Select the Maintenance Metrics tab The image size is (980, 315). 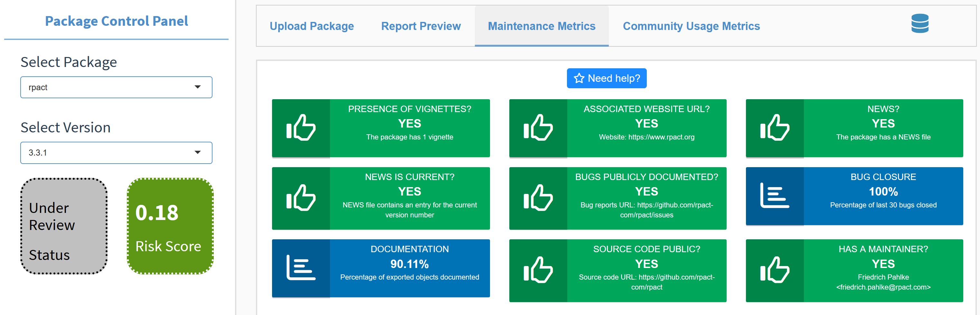click(542, 26)
